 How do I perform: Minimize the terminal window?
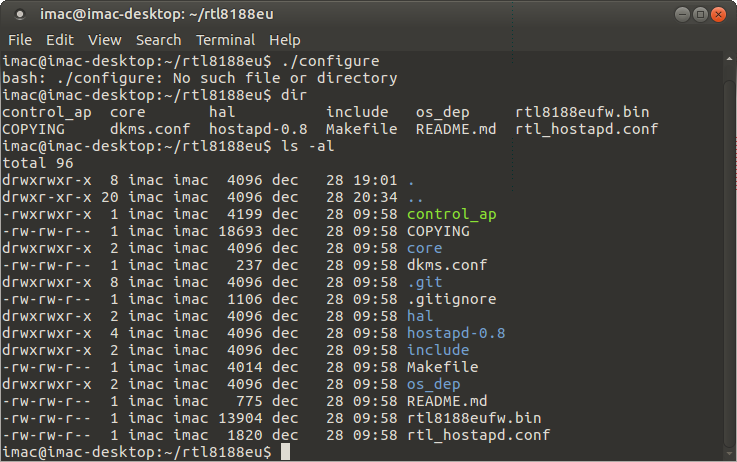682,15
